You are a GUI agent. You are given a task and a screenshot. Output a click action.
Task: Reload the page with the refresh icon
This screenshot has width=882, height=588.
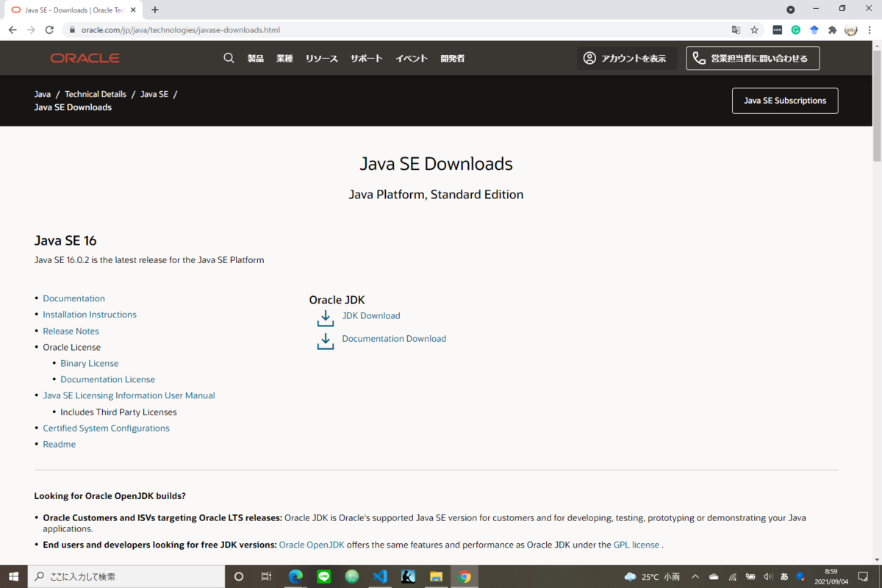49,30
